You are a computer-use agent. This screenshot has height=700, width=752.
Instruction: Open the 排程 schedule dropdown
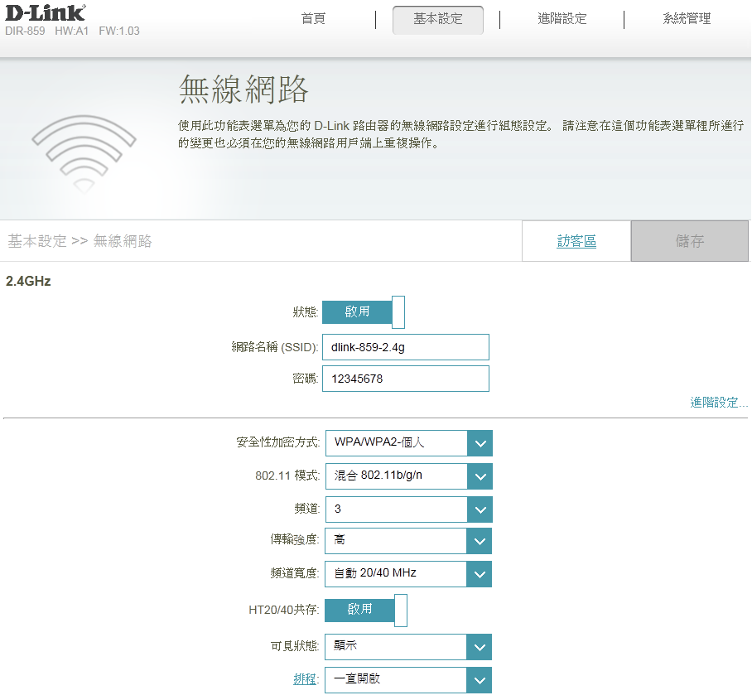point(408,680)
